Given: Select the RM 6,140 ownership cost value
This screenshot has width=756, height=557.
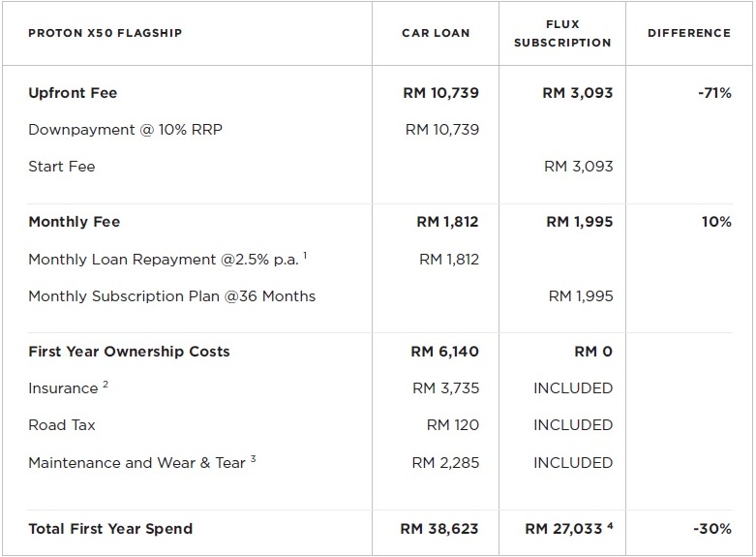Looking at the screenshot, I should point(444,352).
